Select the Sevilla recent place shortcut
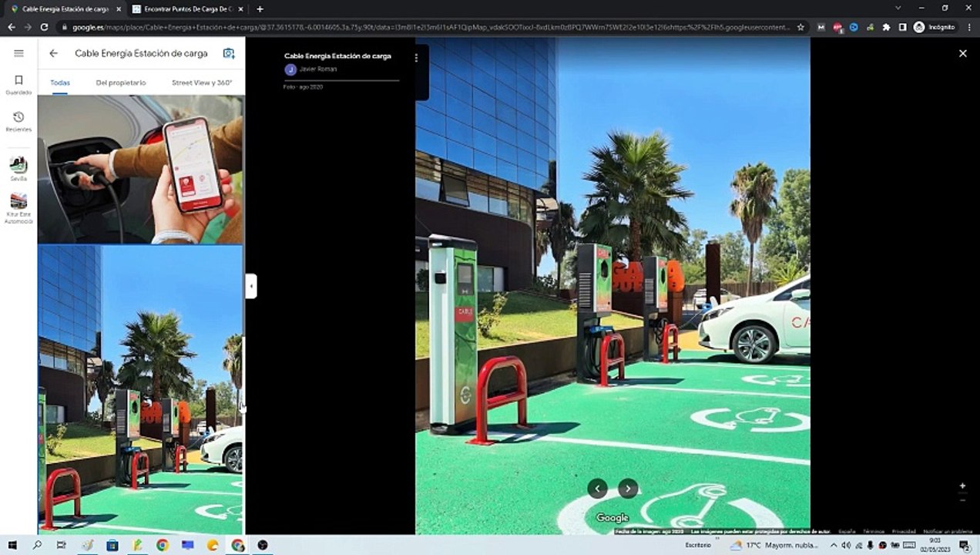 18,169
